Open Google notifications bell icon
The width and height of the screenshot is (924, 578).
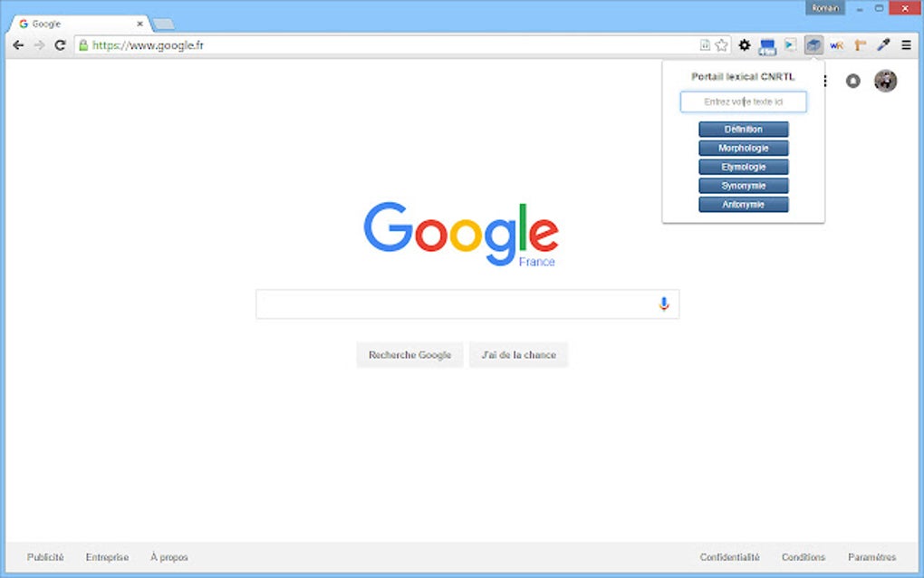pyautogui.click(x=852, y=81)
